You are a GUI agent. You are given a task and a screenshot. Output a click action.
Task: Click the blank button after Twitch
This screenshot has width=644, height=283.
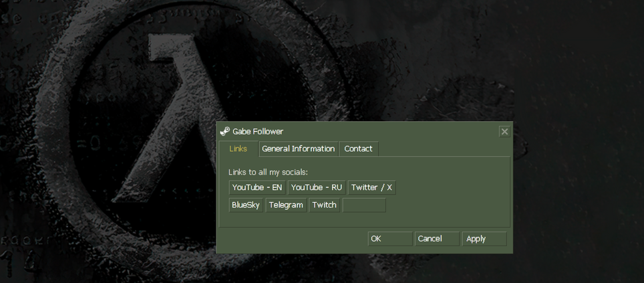point(364,205)
